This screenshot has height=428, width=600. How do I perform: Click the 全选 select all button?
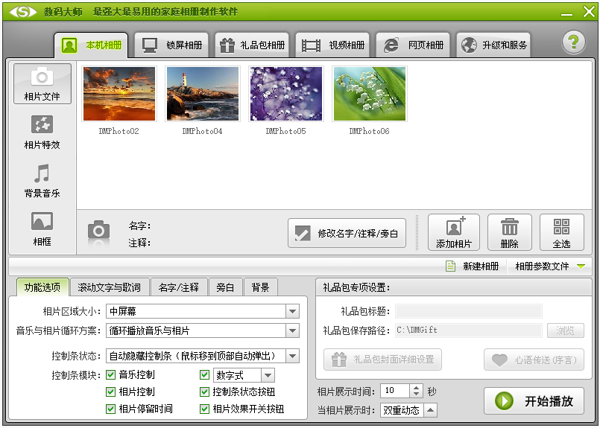pyautogui.click(x=561, y=233)
